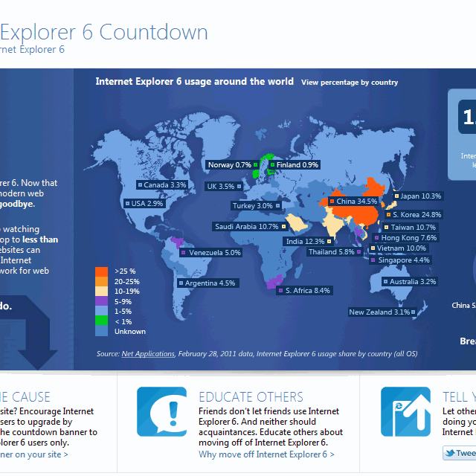This screenshot has width=476, height=476.
Task: Select the purple 5-9% legend swatch
Action: pyautogui.click(x=101, y=301)
